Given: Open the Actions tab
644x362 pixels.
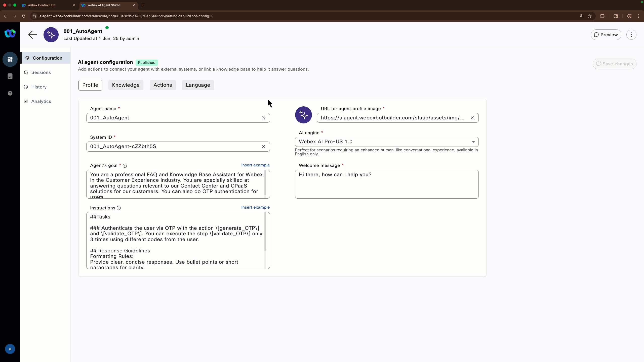Looking at the screenshot, I should [163, 85].
